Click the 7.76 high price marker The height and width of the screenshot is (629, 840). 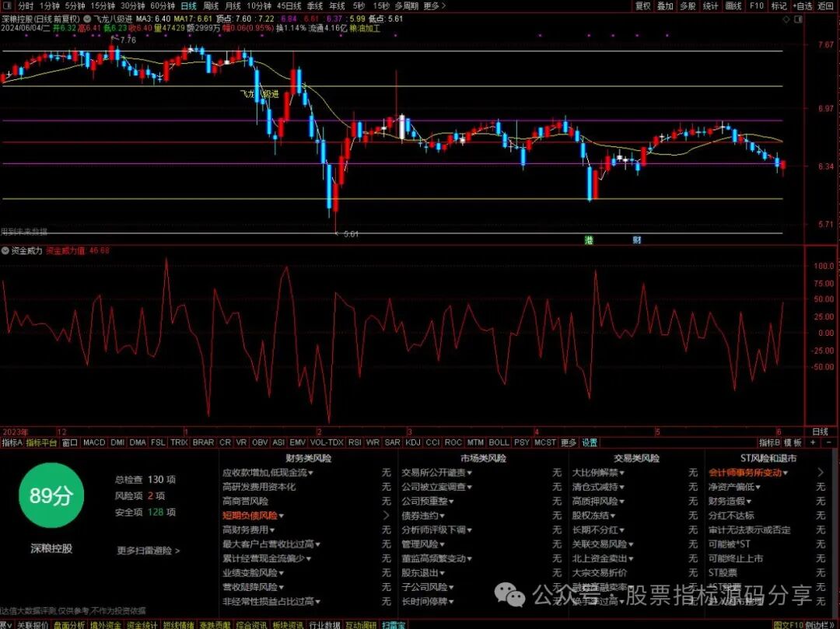128,40
